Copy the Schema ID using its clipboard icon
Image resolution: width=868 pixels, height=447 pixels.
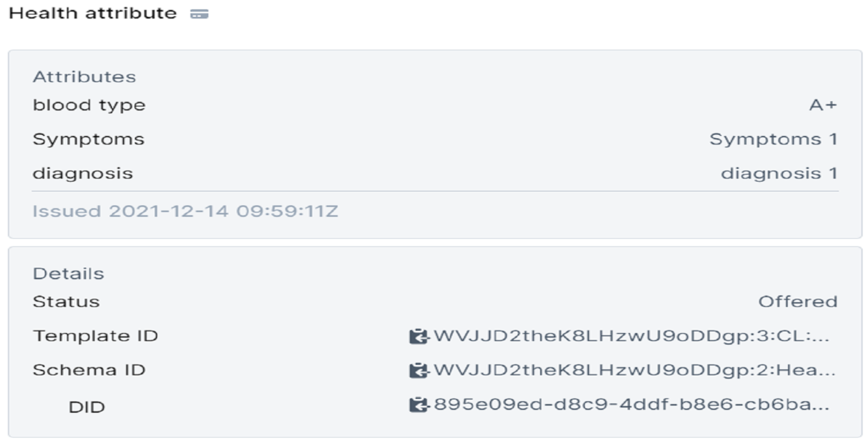point(418,371)
